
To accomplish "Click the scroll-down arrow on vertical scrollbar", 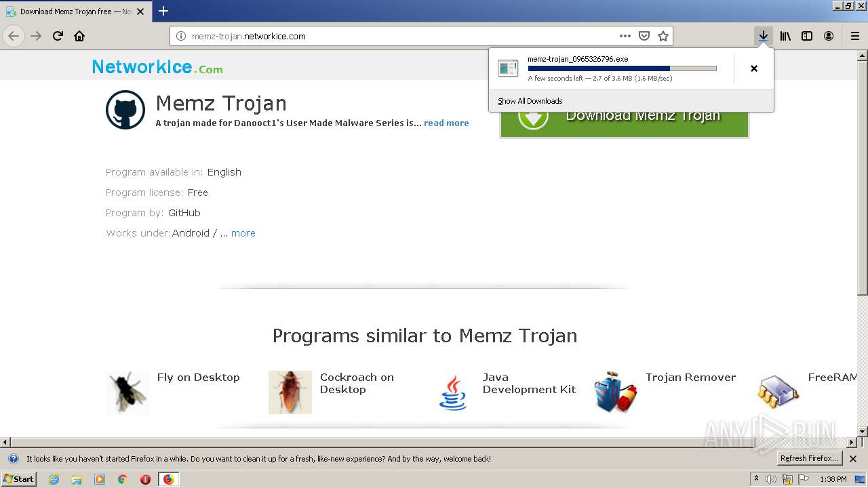I will coord(863,431).
